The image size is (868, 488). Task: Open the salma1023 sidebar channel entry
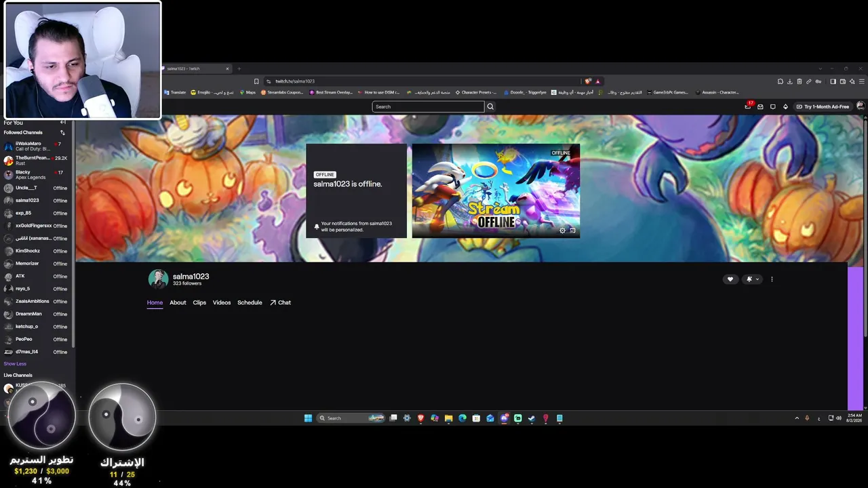click(35, 201)
